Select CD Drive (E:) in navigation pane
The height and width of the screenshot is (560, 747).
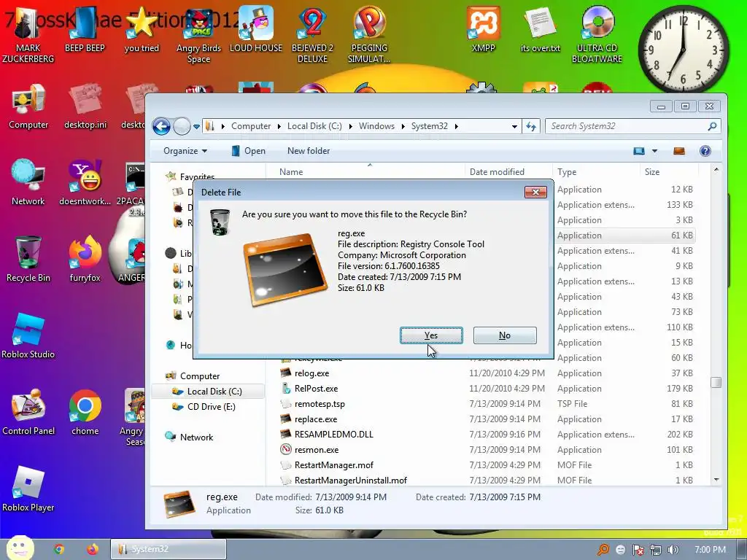tap(211, 407)
